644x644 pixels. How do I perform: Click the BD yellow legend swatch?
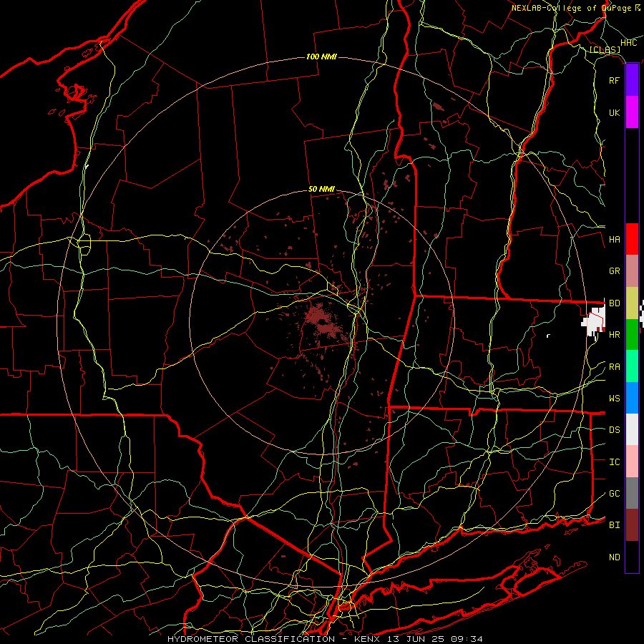pos(632,303)
